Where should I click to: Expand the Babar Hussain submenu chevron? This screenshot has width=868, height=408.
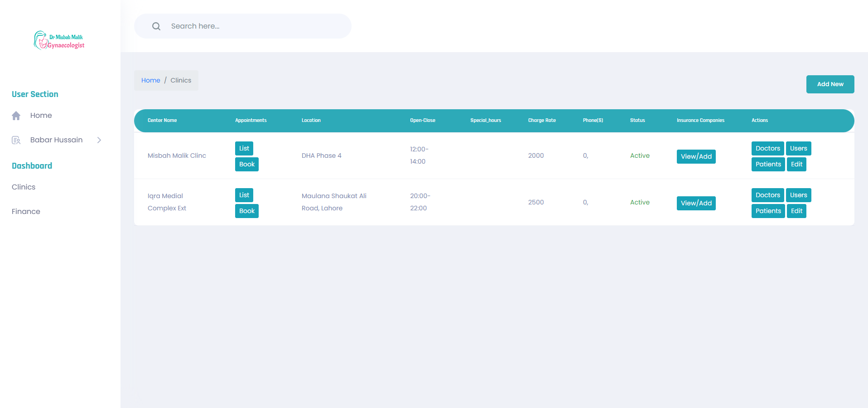[x=99, y=140]
